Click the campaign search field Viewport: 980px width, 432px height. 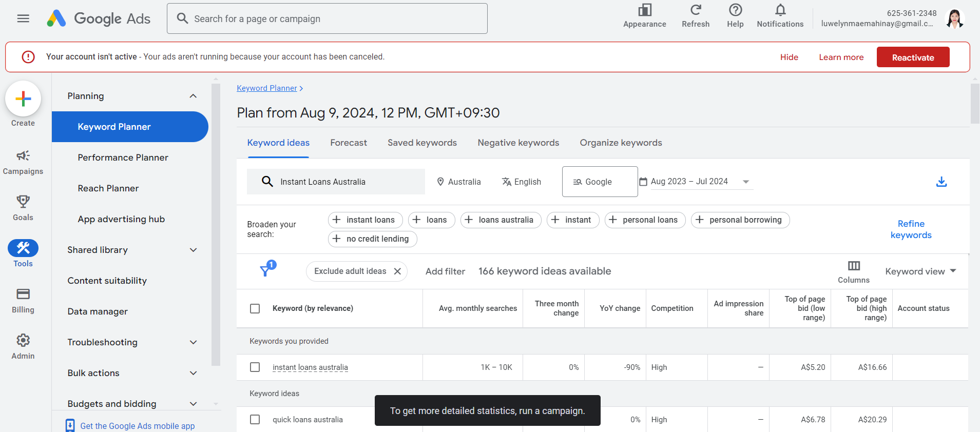coord(327,19)
